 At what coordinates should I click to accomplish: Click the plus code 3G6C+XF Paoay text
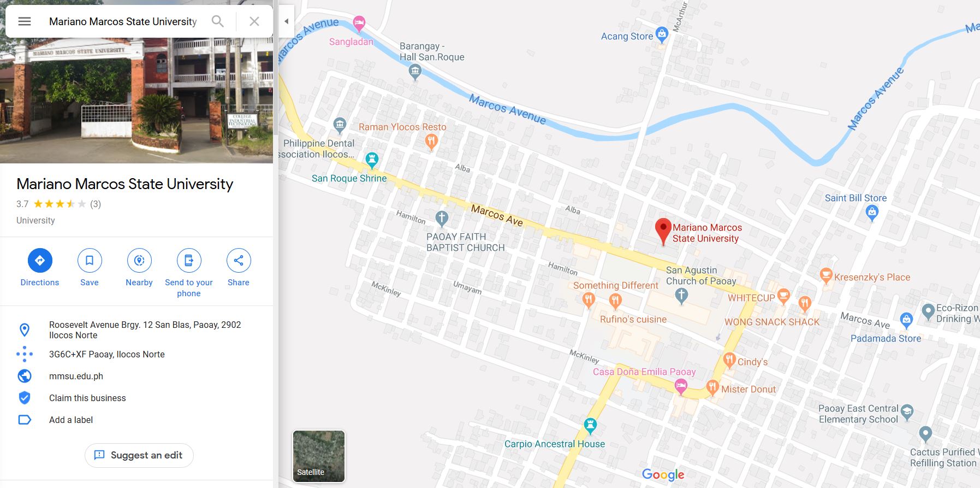pyautogui.click(x=107, y=354)
